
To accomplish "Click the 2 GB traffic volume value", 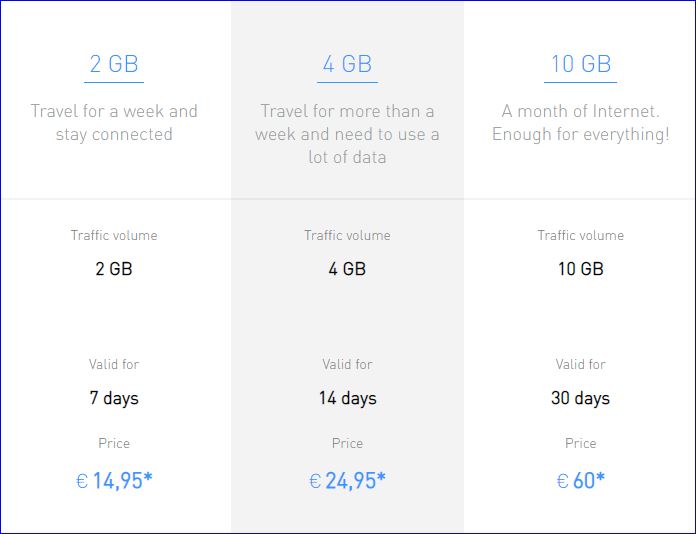I will 114,269.
